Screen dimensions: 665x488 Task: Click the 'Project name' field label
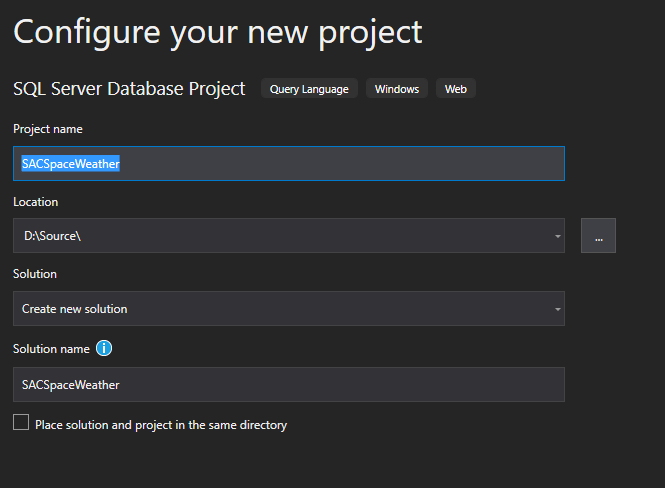[48, 129]
